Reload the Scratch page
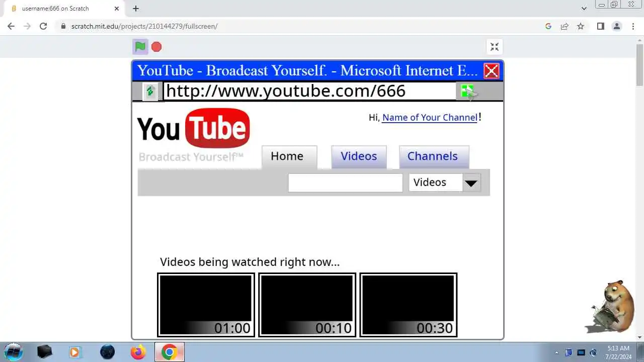This screenshot has height=362, width=644. click(x=43, y=26)
